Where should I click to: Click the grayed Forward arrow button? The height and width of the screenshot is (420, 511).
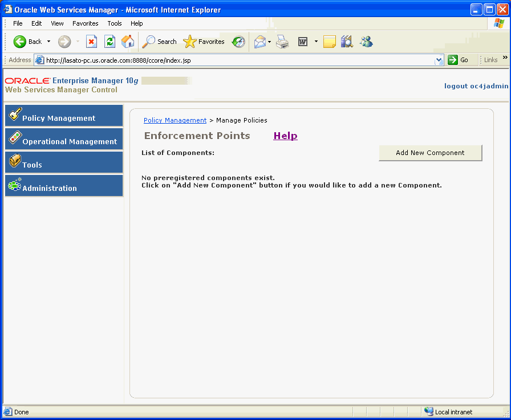pyautogui.click(x=64, y=42)
